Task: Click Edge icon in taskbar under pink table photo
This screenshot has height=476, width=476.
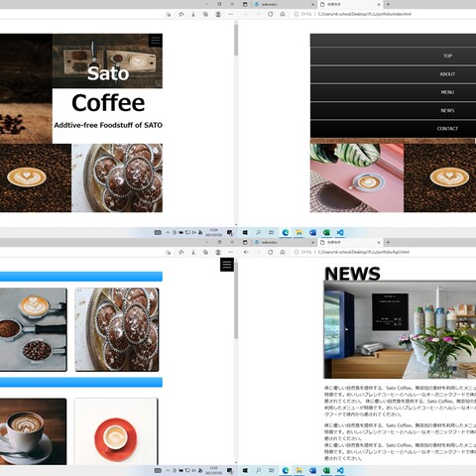Action: (x=286, y=233)
